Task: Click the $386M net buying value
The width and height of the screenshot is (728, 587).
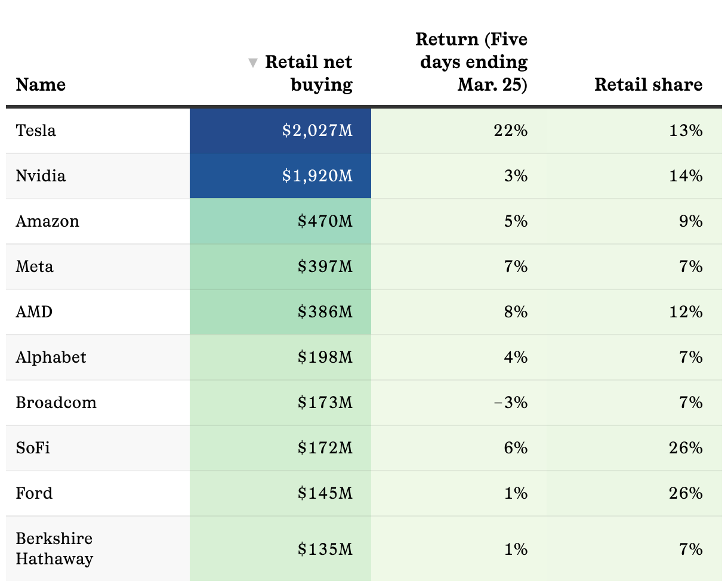Action: coord(325,312)
